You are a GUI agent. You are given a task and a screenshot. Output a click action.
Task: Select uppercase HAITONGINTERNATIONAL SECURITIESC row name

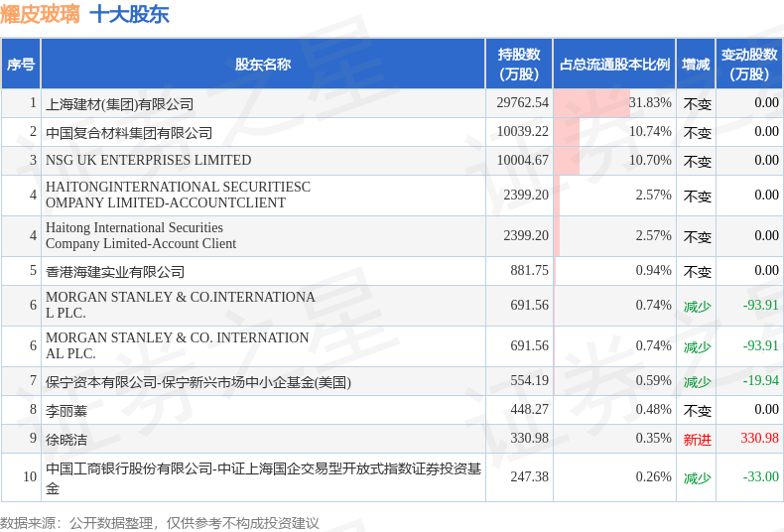click(x=178, y=195)
